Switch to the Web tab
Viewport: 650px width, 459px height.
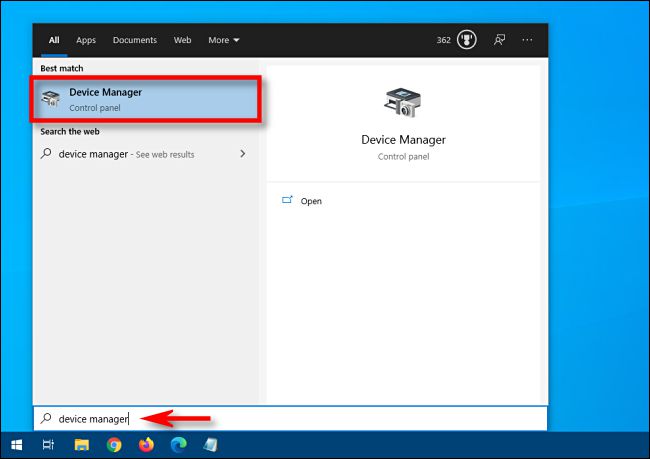[182, 40]
